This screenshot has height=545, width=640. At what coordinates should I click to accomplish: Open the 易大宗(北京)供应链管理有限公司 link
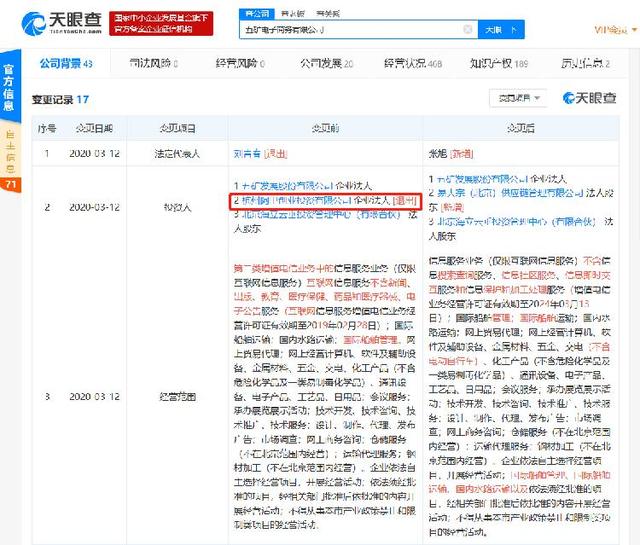point(509,193)
